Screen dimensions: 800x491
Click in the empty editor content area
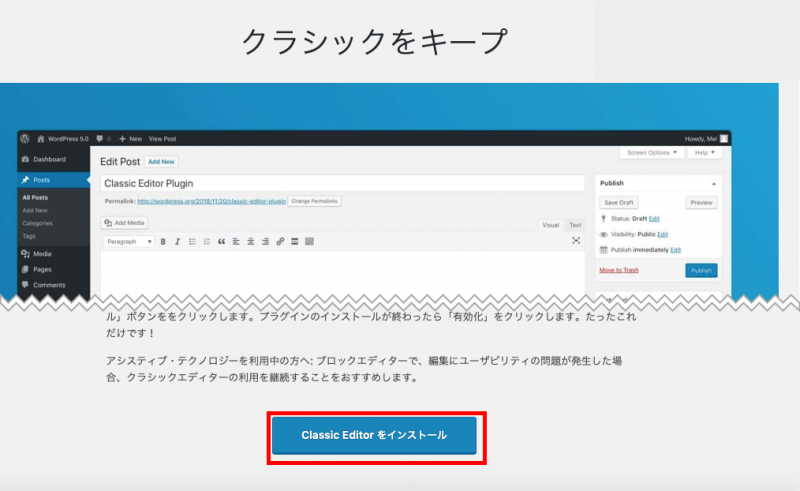click(x=342, y=273)
